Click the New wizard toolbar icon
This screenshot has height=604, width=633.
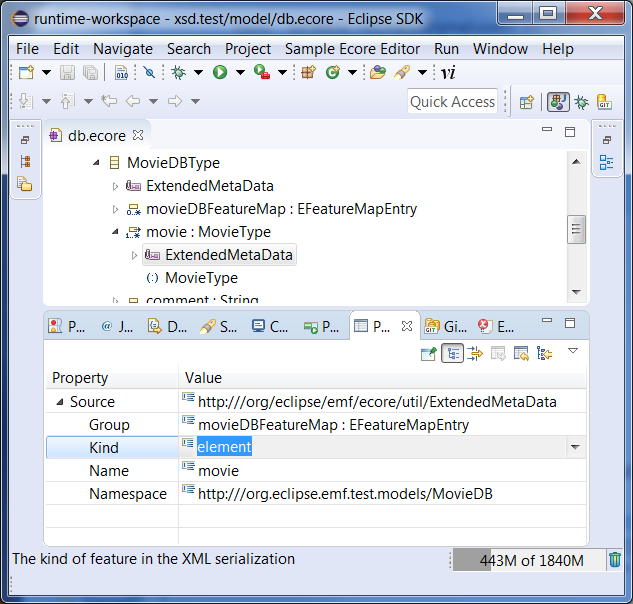27,73
